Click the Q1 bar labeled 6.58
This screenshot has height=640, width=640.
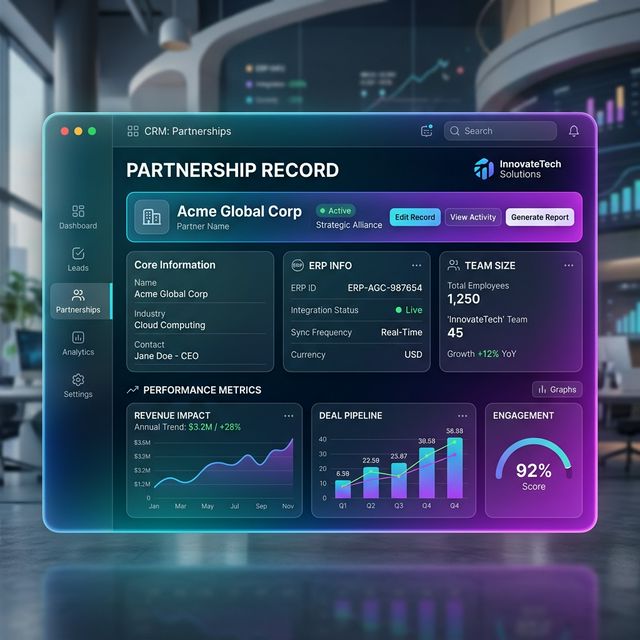[x=343, y=489]
